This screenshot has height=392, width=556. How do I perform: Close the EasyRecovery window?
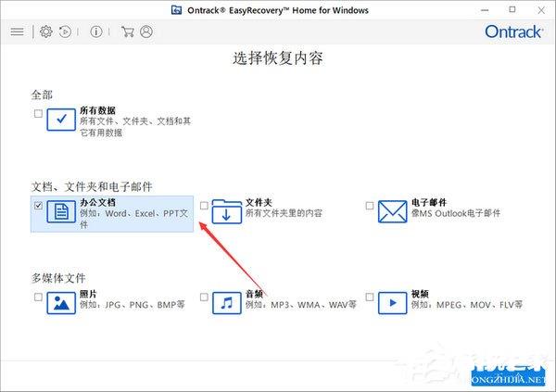click(x=541, y=10)
